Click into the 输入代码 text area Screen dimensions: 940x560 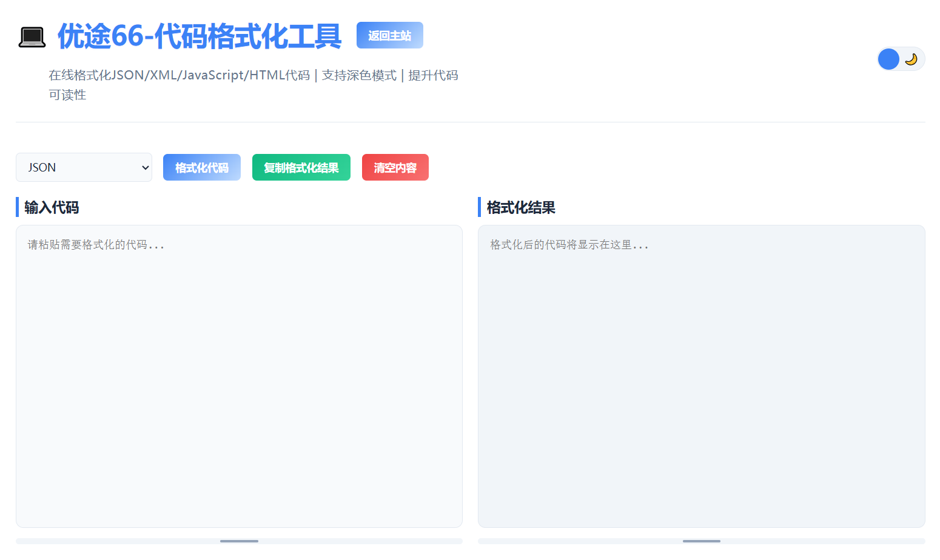click(239, 376)
